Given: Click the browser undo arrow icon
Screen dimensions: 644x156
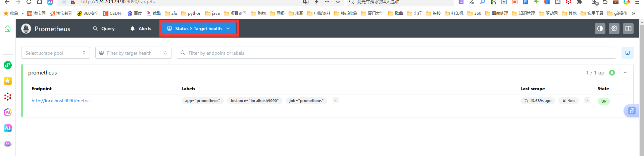Looking at the screenshot, I should pos(605,2).
